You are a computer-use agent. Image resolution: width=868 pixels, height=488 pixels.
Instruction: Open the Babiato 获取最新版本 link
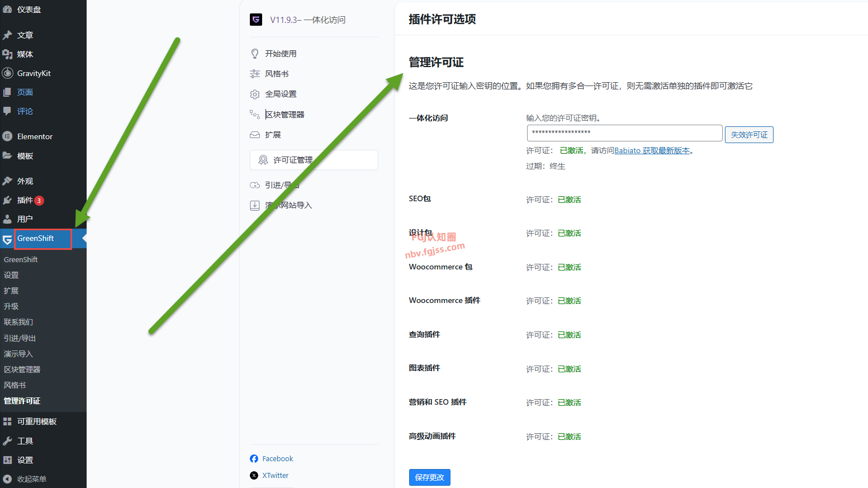click(x=652, y=150)
